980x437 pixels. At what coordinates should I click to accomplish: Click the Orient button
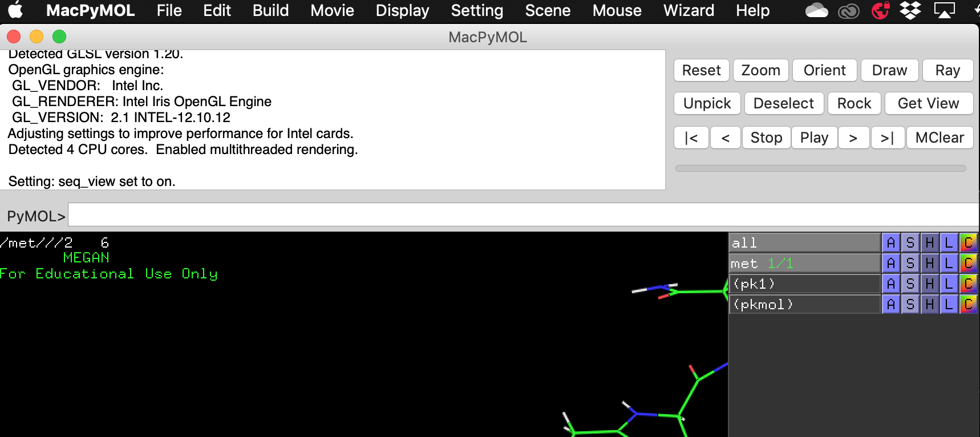(825, 70)
